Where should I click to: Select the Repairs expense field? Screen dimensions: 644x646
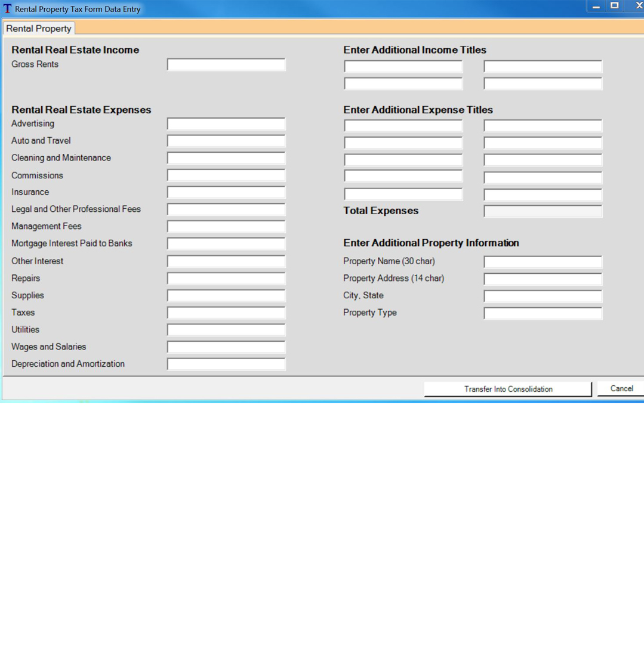(226, 278)
